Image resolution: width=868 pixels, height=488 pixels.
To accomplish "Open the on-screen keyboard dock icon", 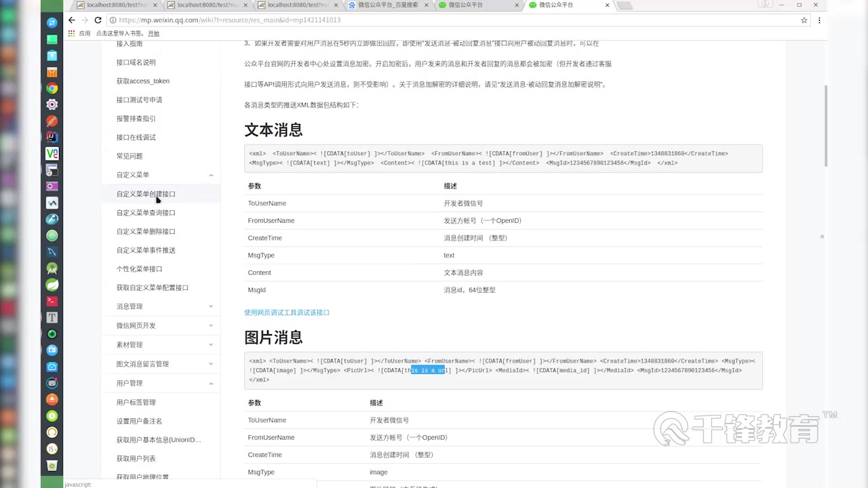I will (52, 383).
